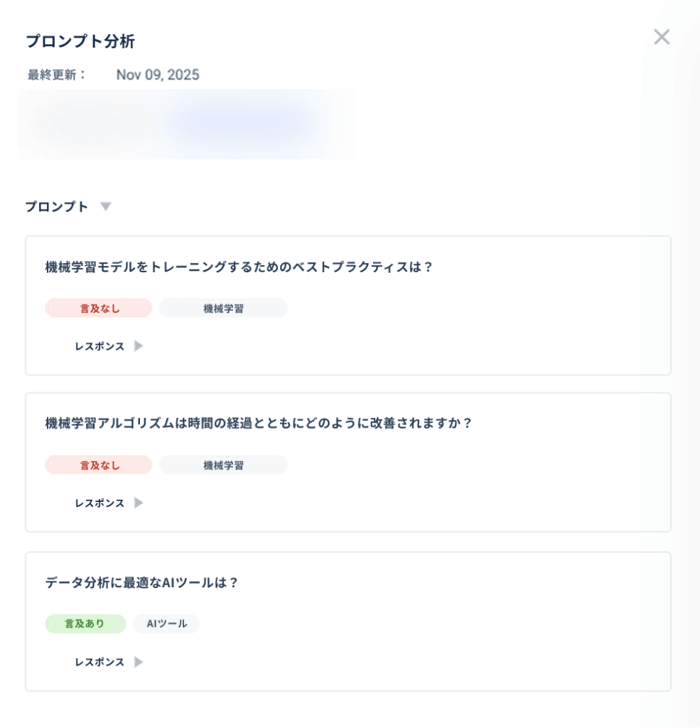This screenshot has height=728, width=700.
Task: Click レスポンス label in third card
Action: coord(99,662)
